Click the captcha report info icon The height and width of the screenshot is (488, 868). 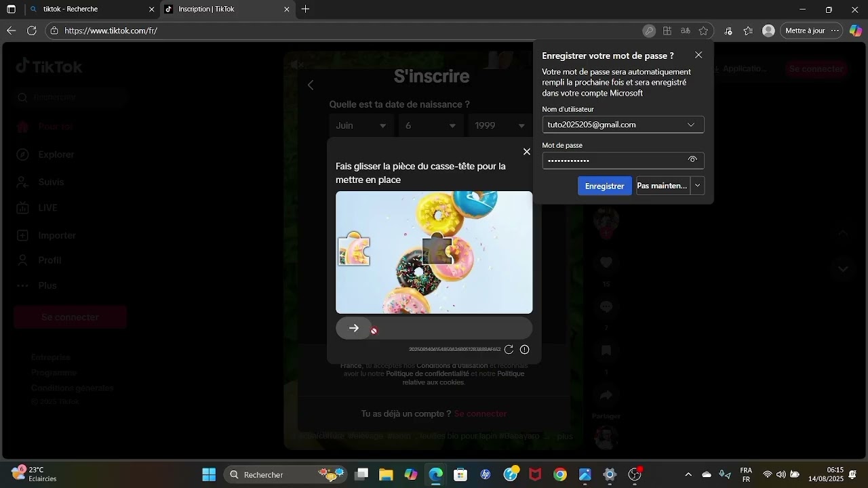[x=524, y=350]
